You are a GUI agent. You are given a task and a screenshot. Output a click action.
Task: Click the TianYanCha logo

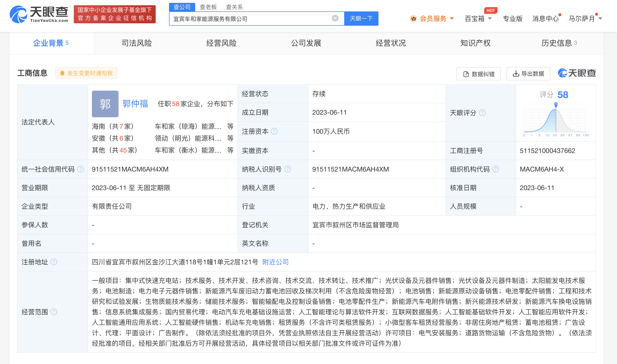(x=39, y=14)
